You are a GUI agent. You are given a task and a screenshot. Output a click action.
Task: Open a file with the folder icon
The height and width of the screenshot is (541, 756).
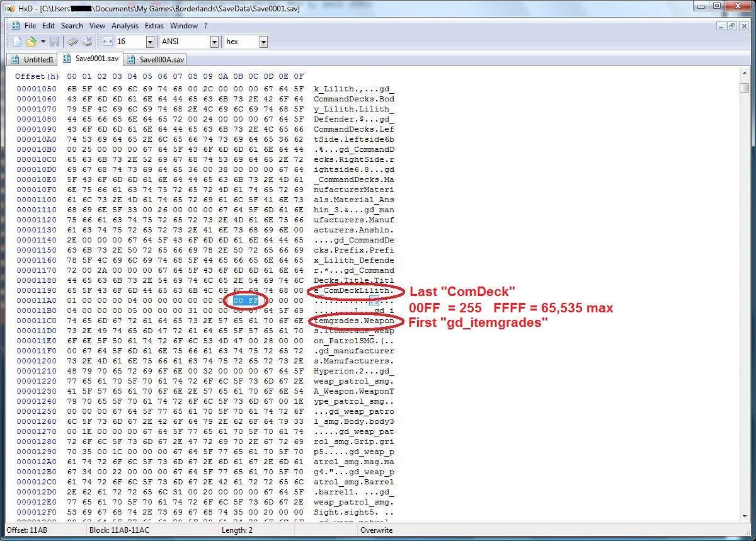pos(31,42)
